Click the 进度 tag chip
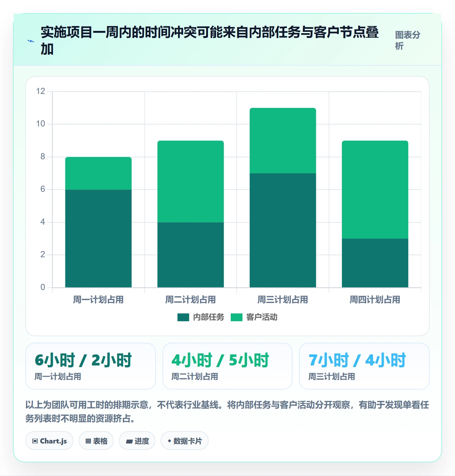Screen dimensions: 455x476 tap(137, 441)
